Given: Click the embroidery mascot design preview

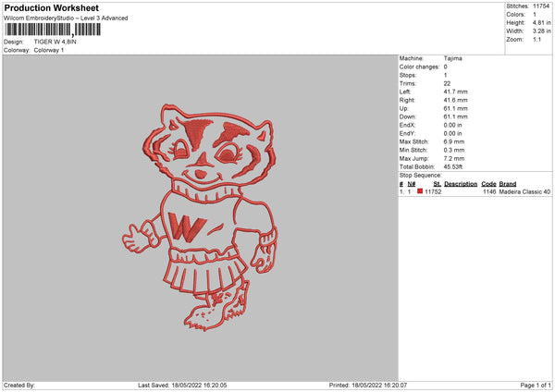Looking at the screenshot, I should pyautogui.click(x=200, y=218).
